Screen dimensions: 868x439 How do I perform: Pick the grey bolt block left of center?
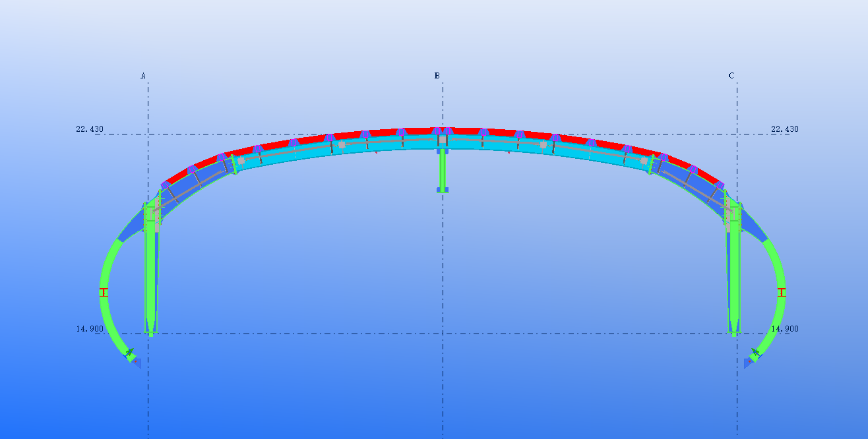(x=342, y=144)
